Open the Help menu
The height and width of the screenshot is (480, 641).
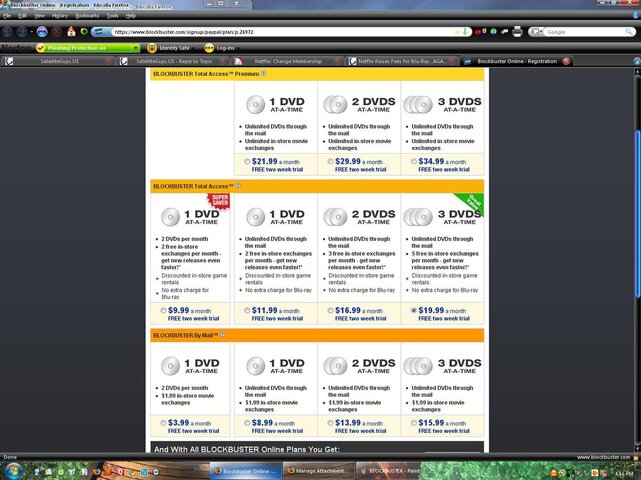coord(131,16)
